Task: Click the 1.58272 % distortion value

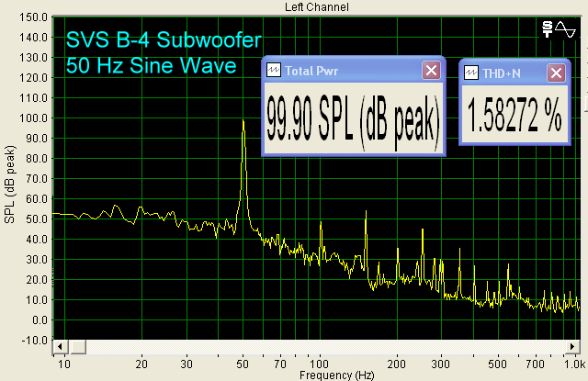Action: 514,115
